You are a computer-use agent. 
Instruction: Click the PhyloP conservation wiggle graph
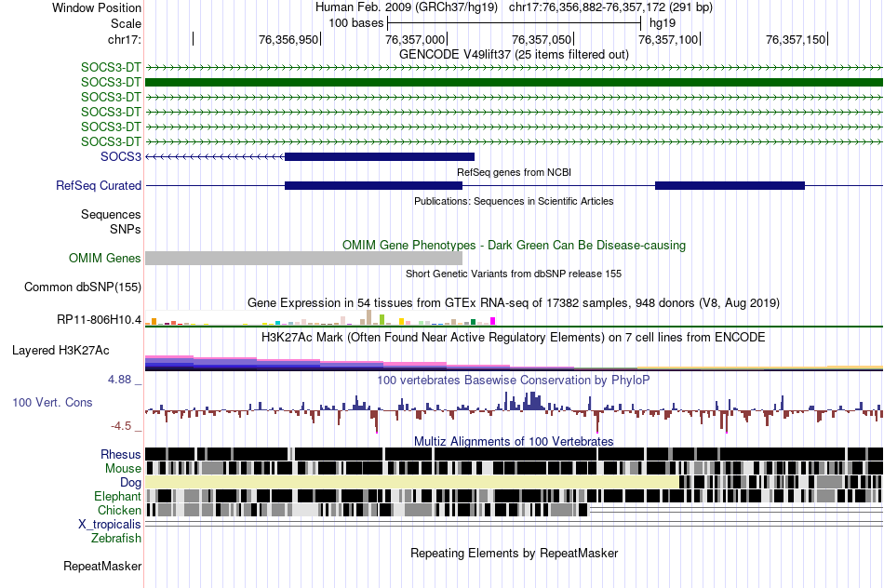(514, 411)
